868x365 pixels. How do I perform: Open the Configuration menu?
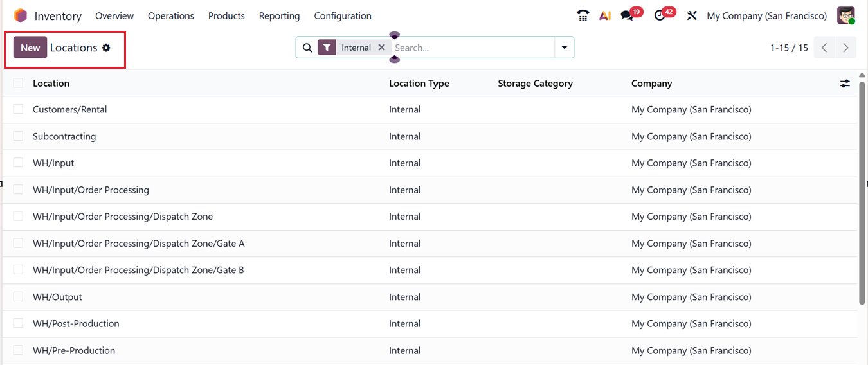tap(343, 16)
